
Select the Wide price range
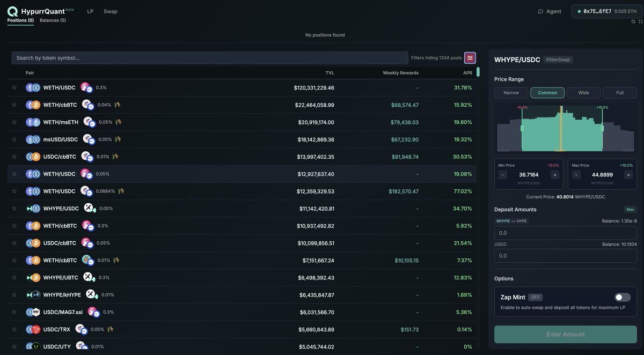(x=583, y=93)
